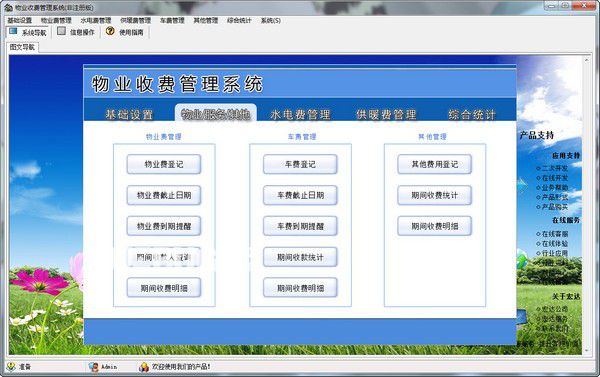Click the 车费管理 group label

point(302,137)
